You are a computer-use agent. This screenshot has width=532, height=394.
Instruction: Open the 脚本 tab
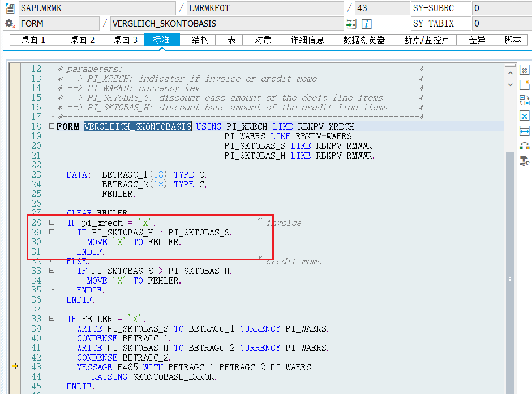pos(510,40)
